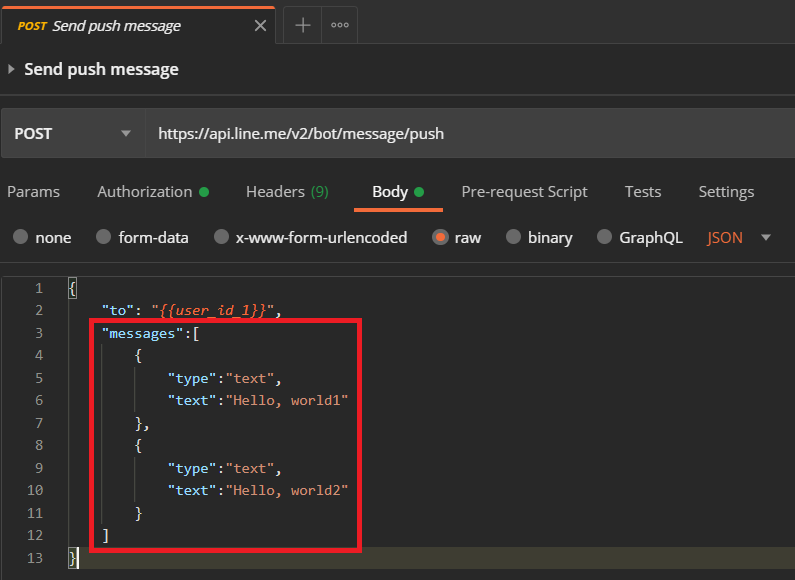Open the request Settings tab

(726, 192)
